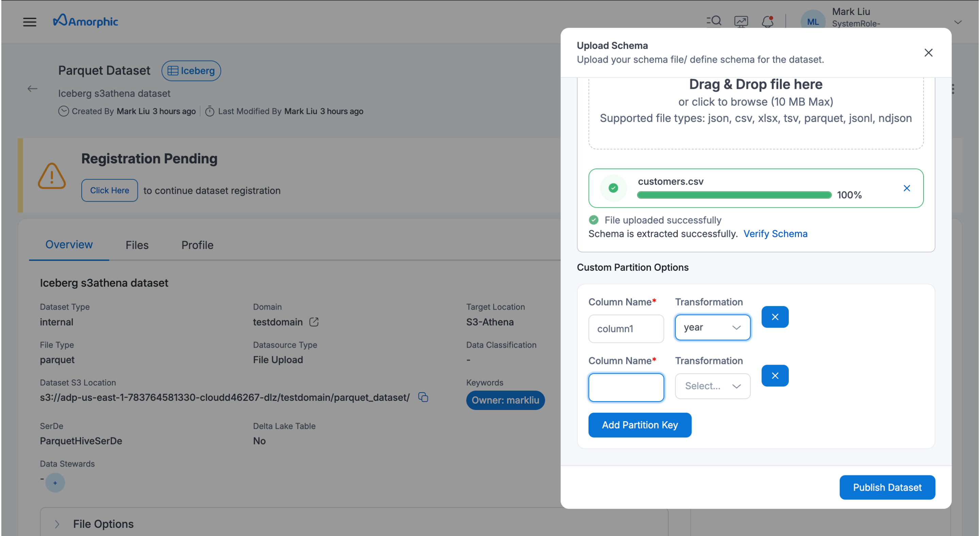Open the Select... Transformation dropdown
980x536 pixels.
(x=712, y=386)
